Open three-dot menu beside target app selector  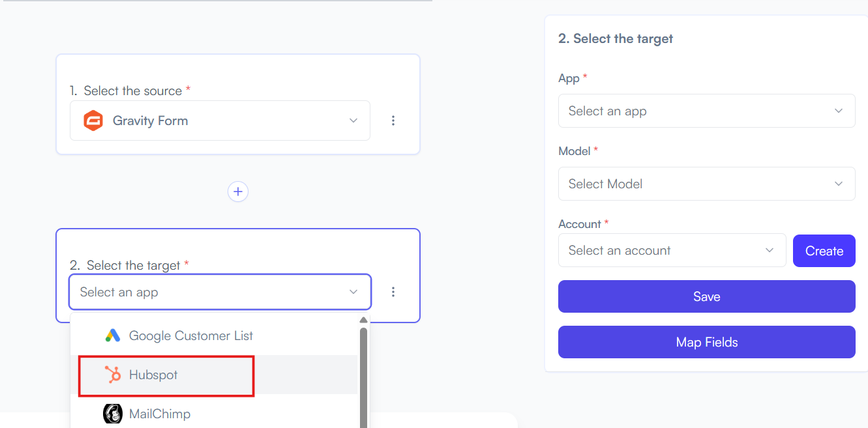pyautogui.click(x=393, y=292)
